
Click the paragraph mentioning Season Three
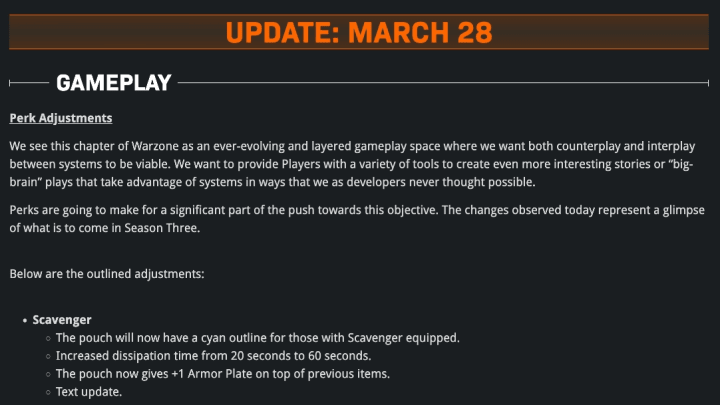click(x=357, y=219)
